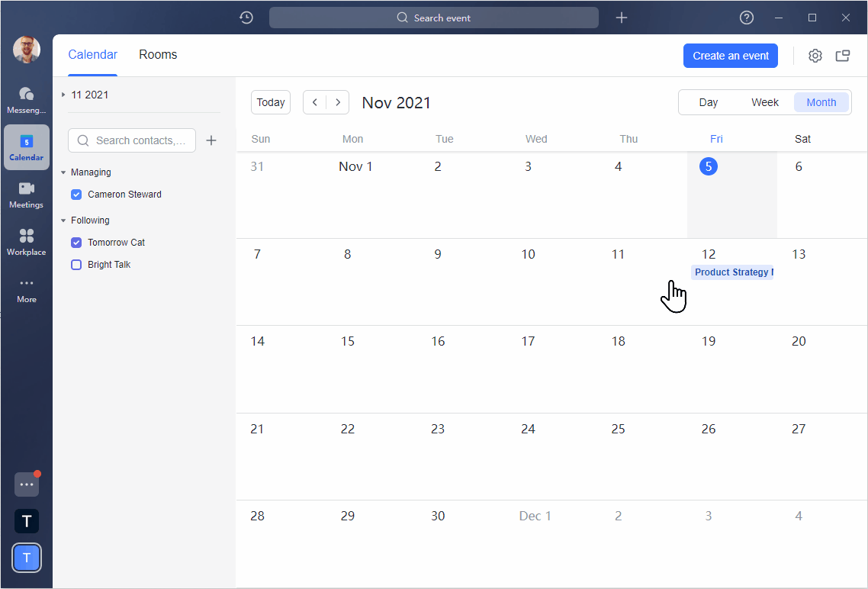Go to next month arrow
This screenshot has width=868, height=589.
click(x=338, y=102)
